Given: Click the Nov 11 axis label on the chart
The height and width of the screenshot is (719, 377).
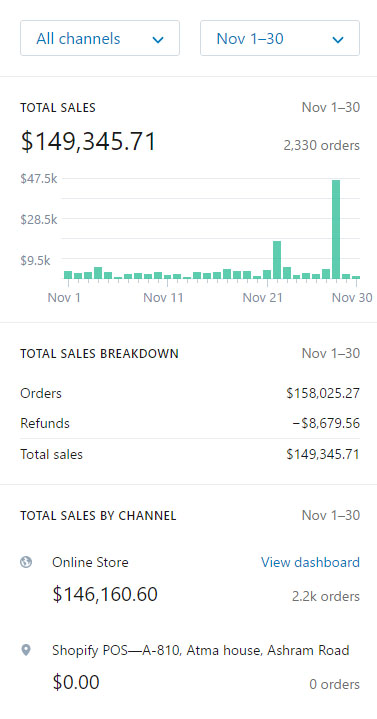Looking at the screenshot, I should click(x=163, y=298).
